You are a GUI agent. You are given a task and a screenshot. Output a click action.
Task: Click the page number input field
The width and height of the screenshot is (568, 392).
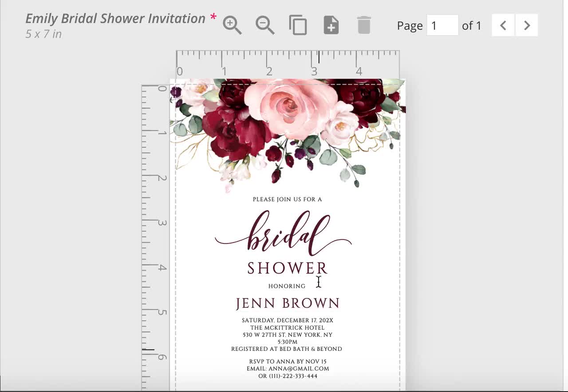(442, 25)
